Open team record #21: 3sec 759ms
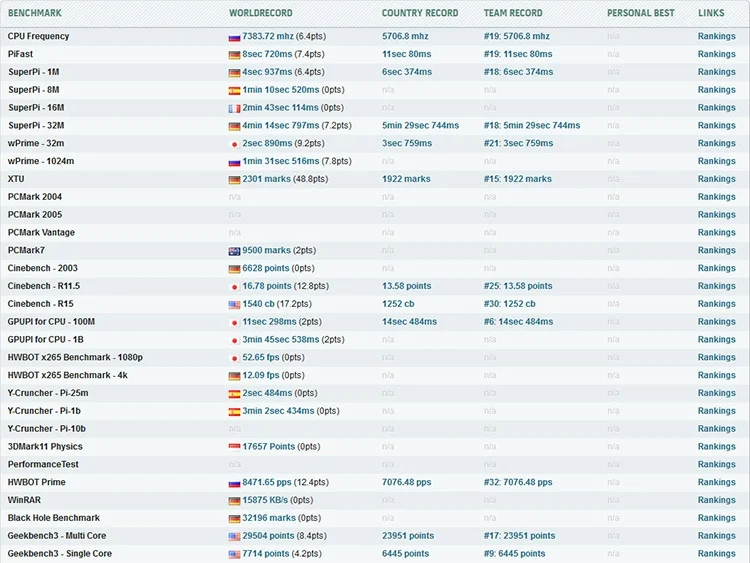750x563 pixels. (x=518, y=143)
